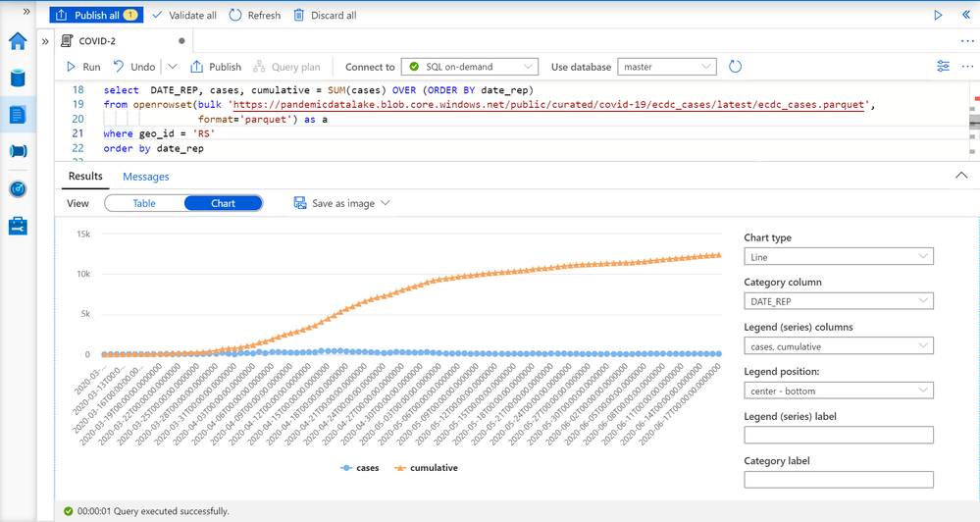Click Save as image
The width and height of the screenshot is (980, 522).
point(335,203)
